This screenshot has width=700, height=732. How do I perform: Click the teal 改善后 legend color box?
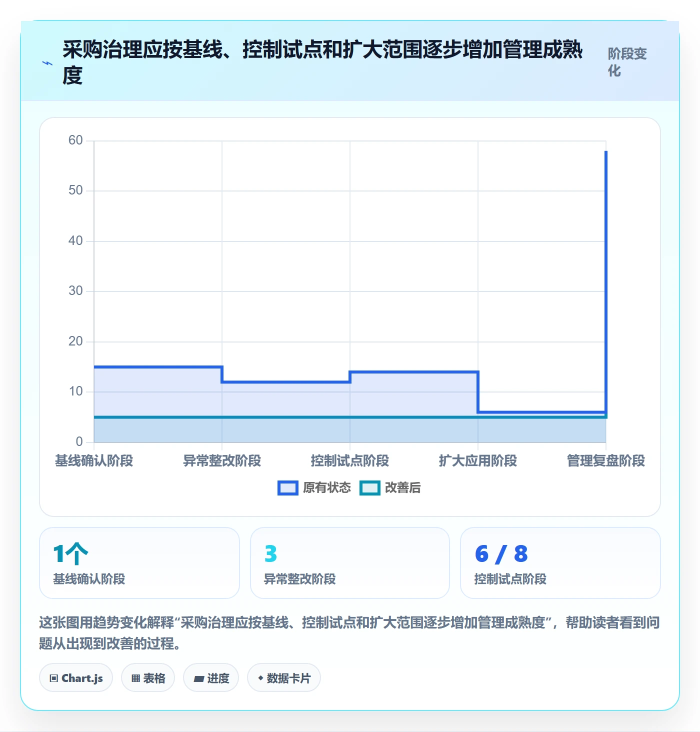tap(370, 488)
